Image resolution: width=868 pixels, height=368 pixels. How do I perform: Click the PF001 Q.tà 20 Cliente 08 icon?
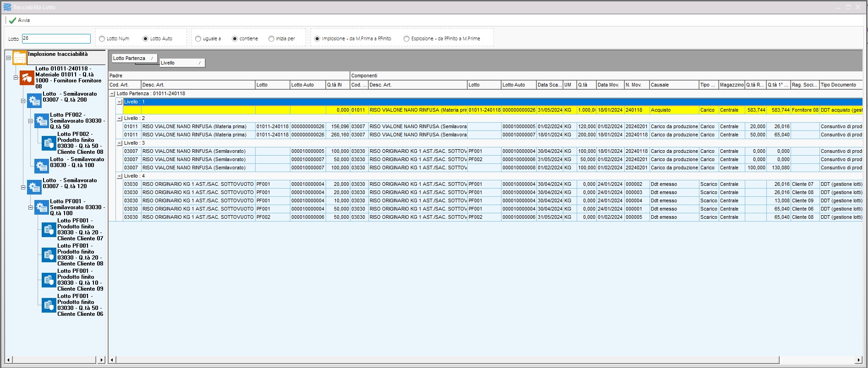coord(49,255)
